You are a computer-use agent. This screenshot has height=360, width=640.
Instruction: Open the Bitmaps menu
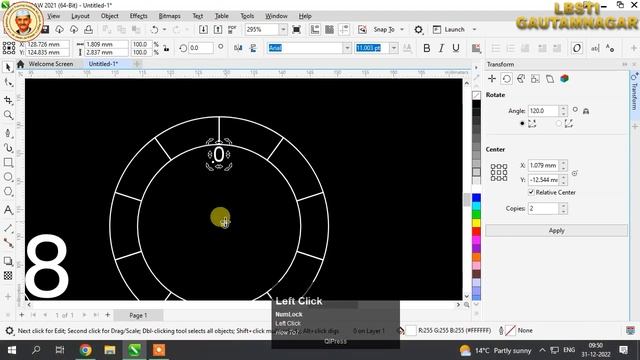pos(169,16)
